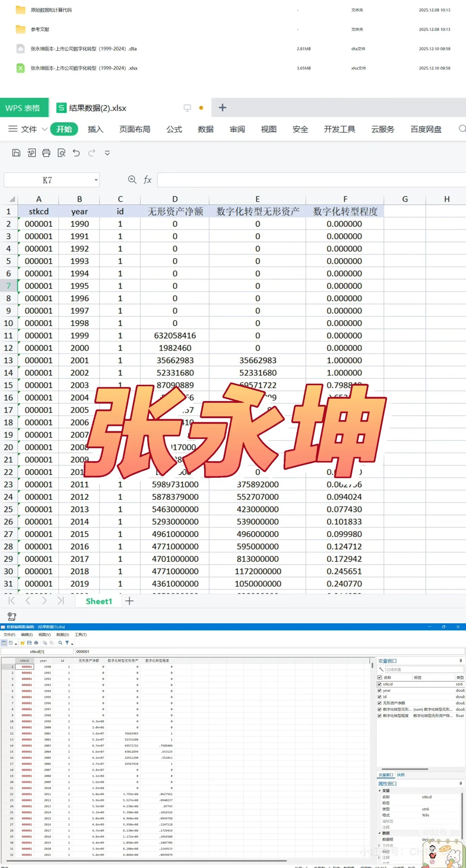The height and width of the screenshot is (868, 466).
Task: Uncheck the 数字化转型程度 variable checkbox
Action: click(x=380, y=715)
